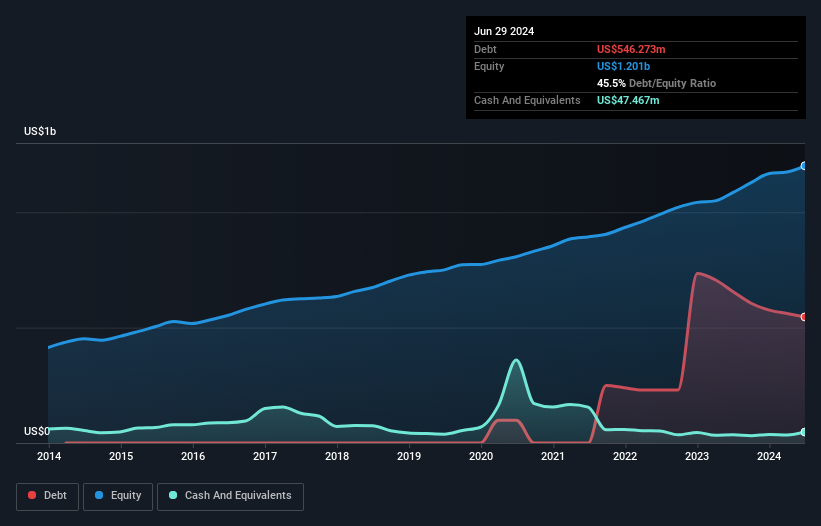Viewport: 821px width, 526px height.
Task: Click the 2021 x-axis label
Action: tap(553, 456)
